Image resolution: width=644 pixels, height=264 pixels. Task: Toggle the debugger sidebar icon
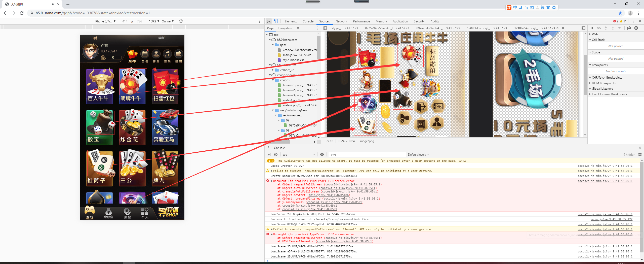[x=583, y=28]
